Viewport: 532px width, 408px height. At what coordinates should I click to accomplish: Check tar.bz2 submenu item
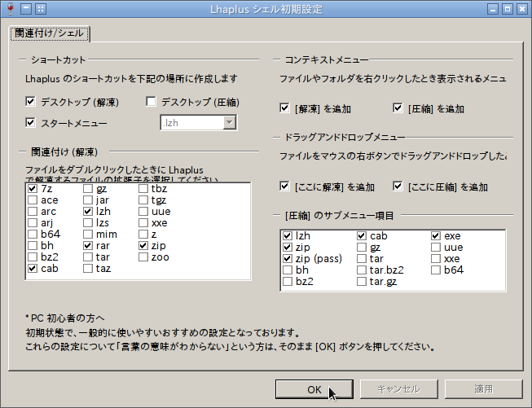pos(362,270)
